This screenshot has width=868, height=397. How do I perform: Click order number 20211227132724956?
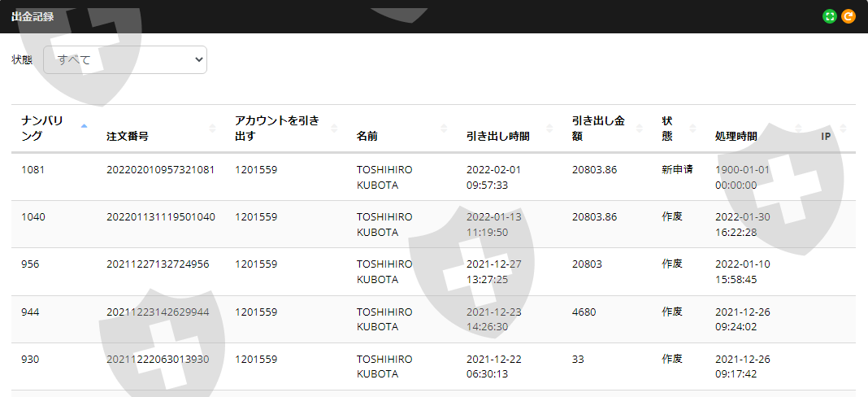point(158,264)
